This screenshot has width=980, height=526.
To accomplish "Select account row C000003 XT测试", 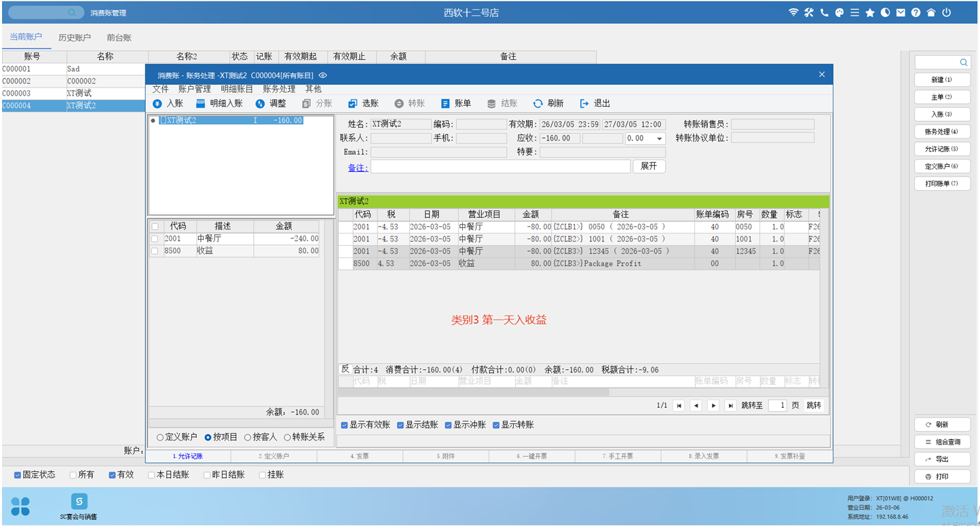I will (75, 93).
